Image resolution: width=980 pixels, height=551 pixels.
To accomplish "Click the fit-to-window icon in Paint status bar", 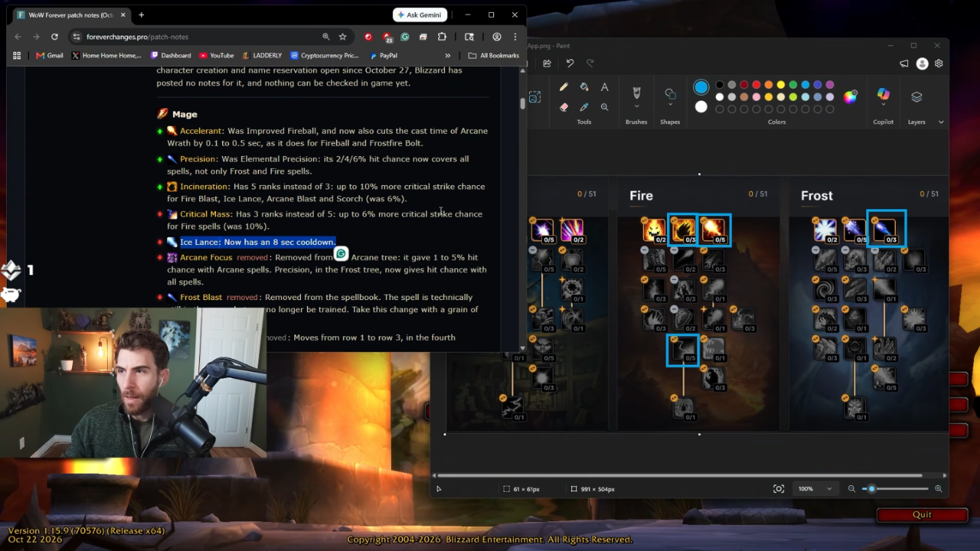I will (779, 488).
